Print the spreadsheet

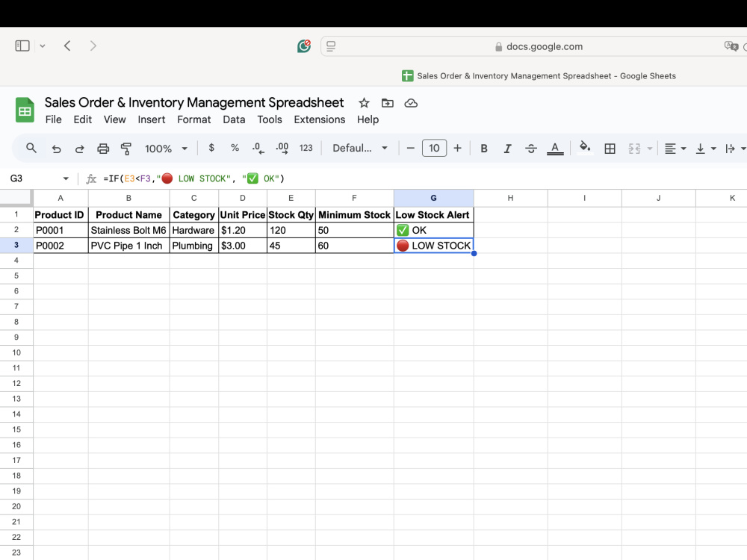point(103,149)
